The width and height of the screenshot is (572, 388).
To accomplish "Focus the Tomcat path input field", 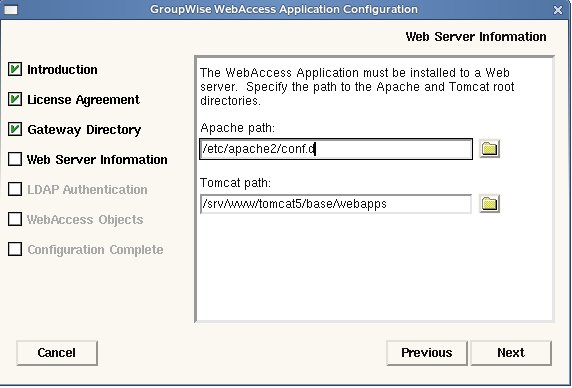I will [336, 203].
